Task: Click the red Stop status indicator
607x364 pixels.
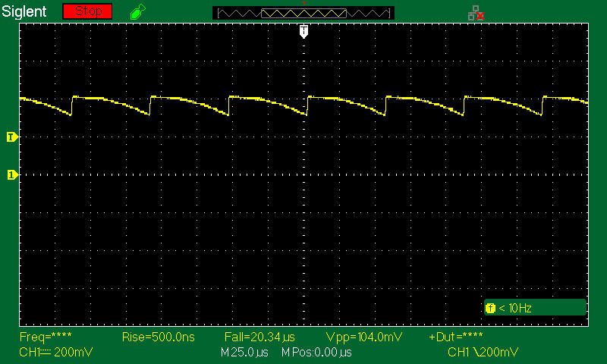Action: tap(87, 11)
